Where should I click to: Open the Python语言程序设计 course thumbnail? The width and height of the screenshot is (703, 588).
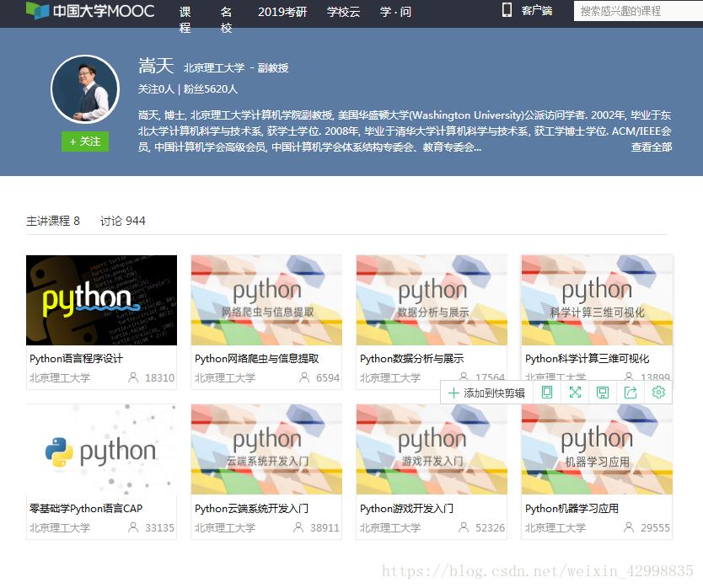[x=101, y=300]
